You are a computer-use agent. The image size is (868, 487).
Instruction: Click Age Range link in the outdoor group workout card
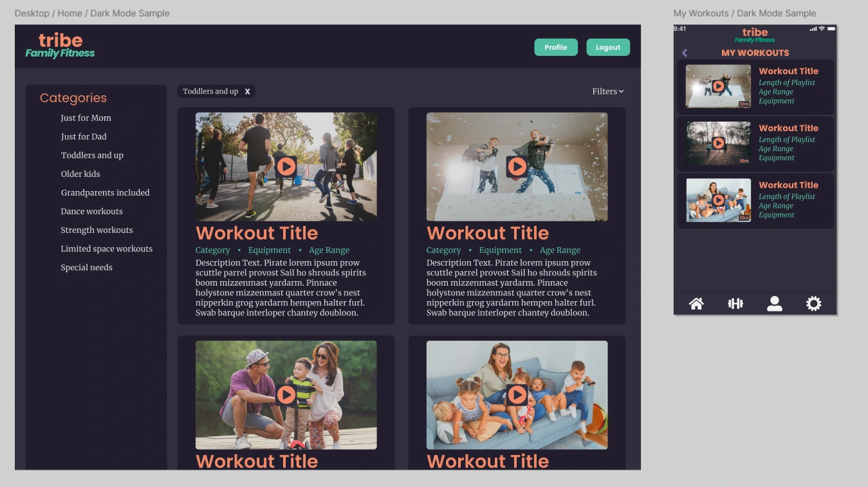(x=329, y=250)
